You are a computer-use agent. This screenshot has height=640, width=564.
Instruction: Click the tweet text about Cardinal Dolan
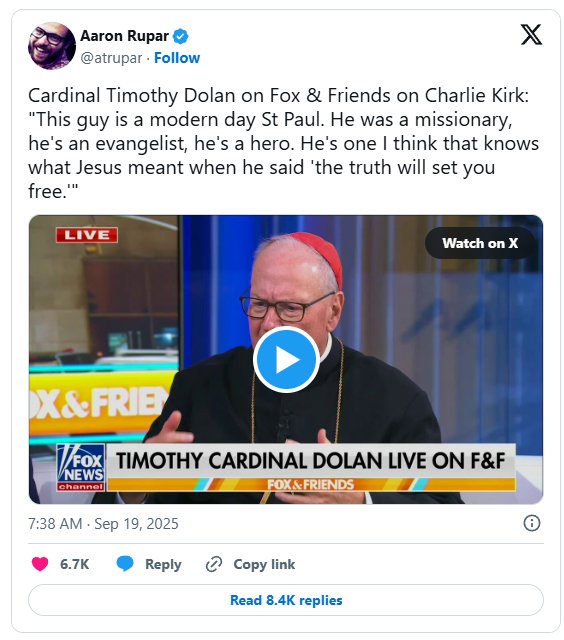point(284,143)
